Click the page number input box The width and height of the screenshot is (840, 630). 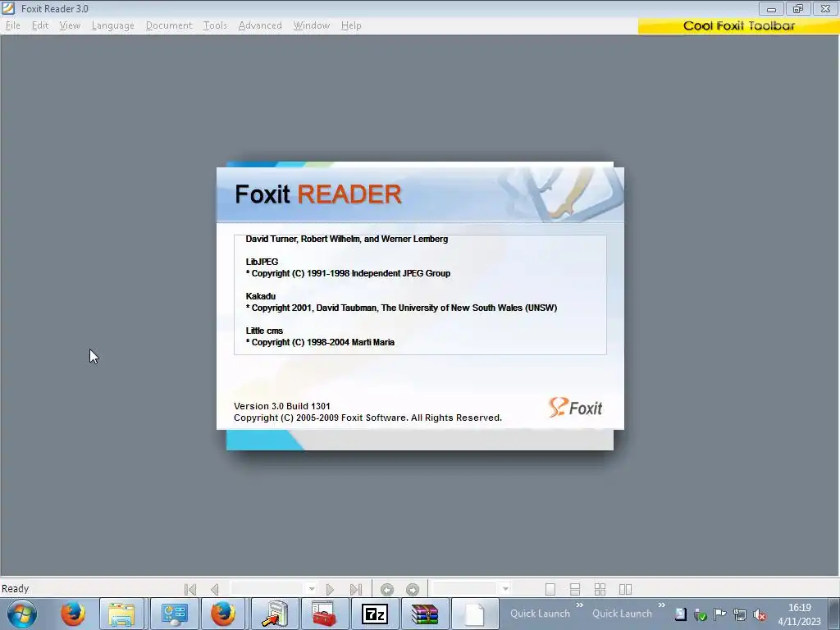[268, 589]
